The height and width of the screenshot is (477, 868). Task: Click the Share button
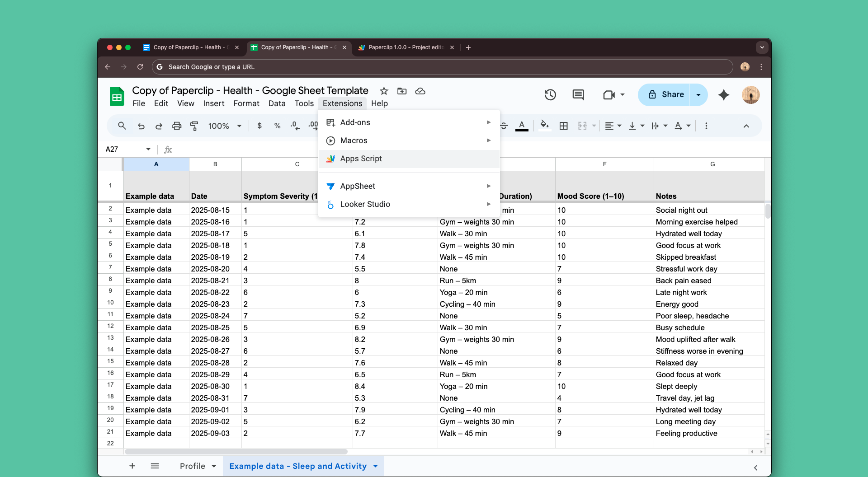pos(670,94)
